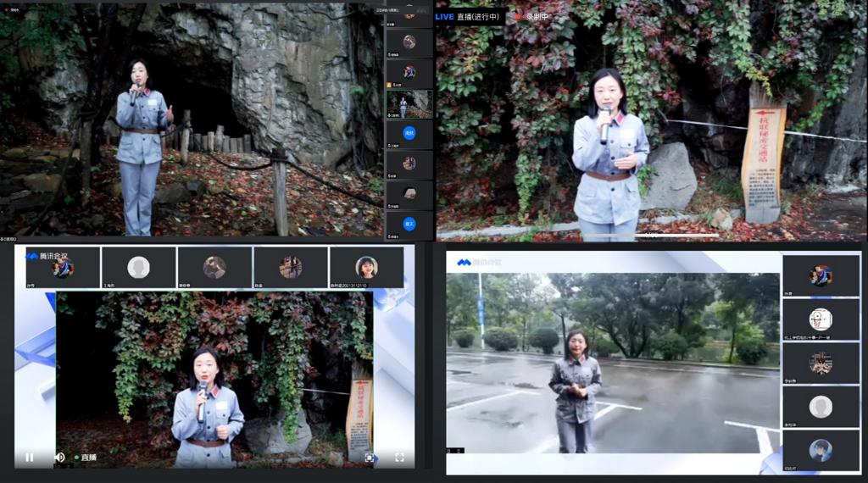Select the blue round avatar tile below presenter thumbnail
The width and height of the screenshot is (868, 483).
coord(409,134)
